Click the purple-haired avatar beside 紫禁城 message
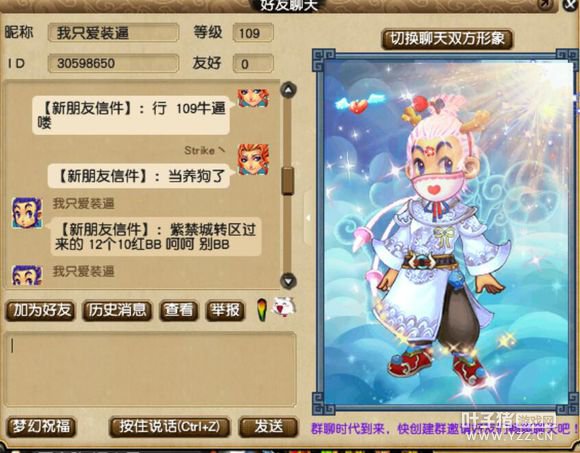Image resolution: width=580 pixels, height=453 pixels. (27, 213)
